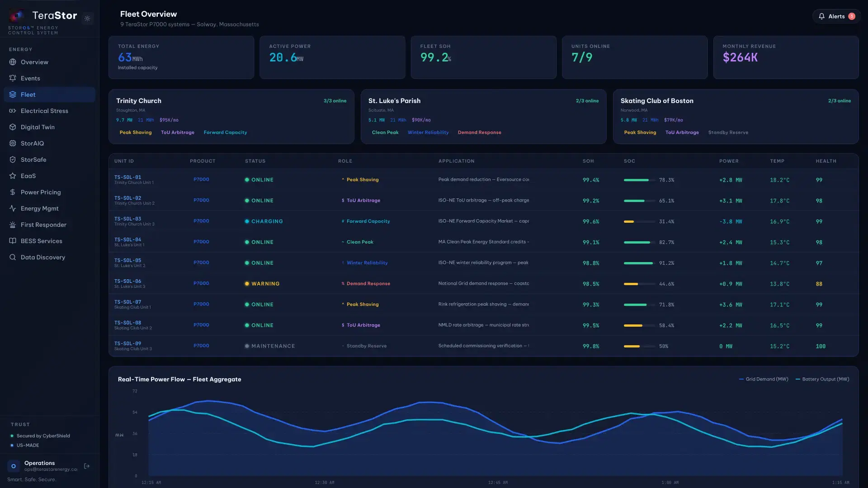The image size is (868, 488).
Task: Click the HEALTH column header
Action: (826, 161)
